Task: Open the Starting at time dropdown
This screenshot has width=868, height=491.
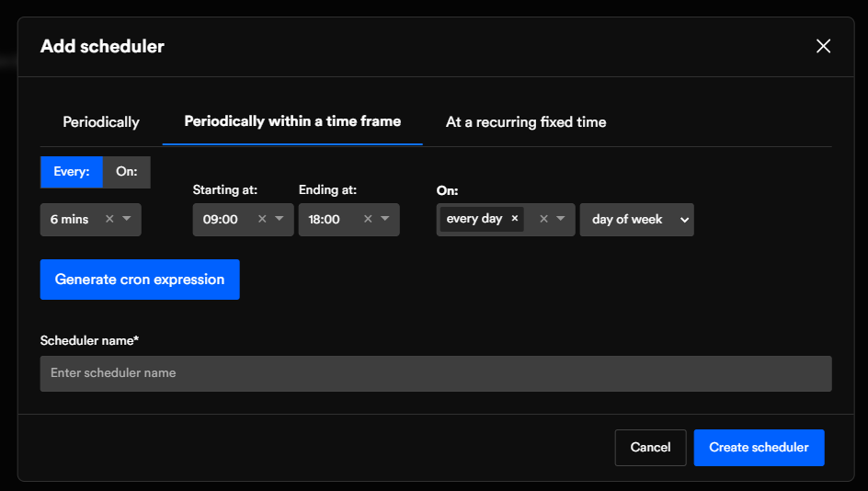Action: [280, 219]
